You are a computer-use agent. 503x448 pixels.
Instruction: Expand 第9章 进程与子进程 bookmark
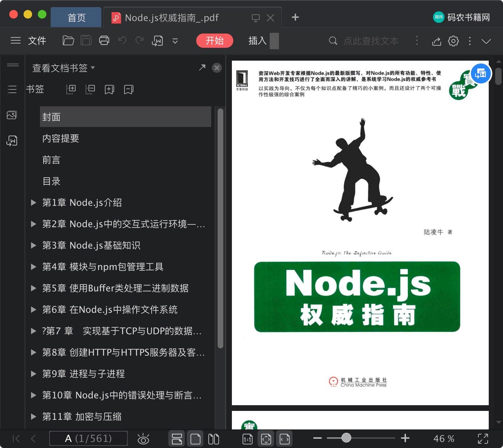click(x=34, y=374)
